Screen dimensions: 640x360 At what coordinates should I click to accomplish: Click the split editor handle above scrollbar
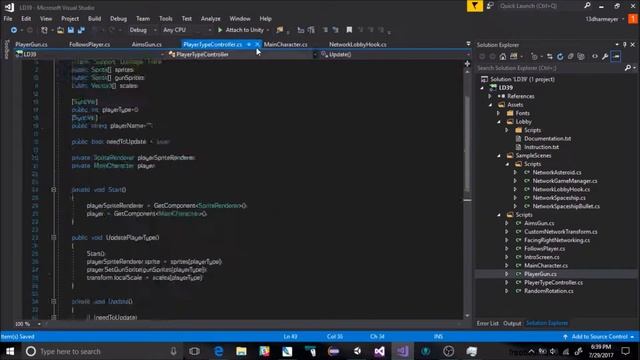(467, 64)
